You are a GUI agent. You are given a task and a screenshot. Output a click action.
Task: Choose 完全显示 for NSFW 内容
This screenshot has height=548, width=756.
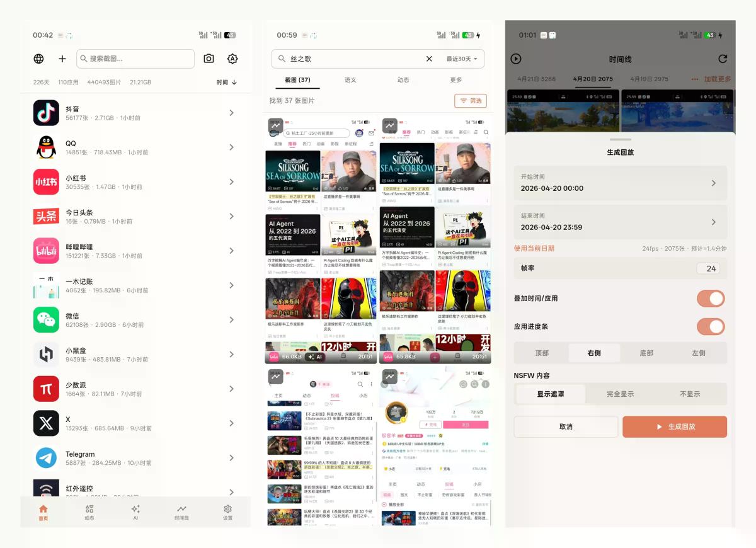[x=621, y=394]
